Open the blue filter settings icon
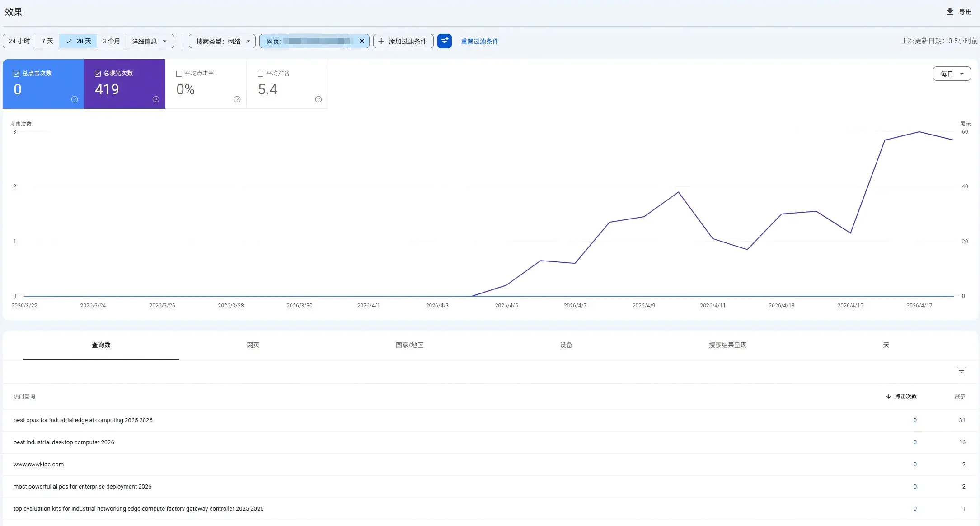This screenshot has width=980, height=526. [x=445, y=41]
